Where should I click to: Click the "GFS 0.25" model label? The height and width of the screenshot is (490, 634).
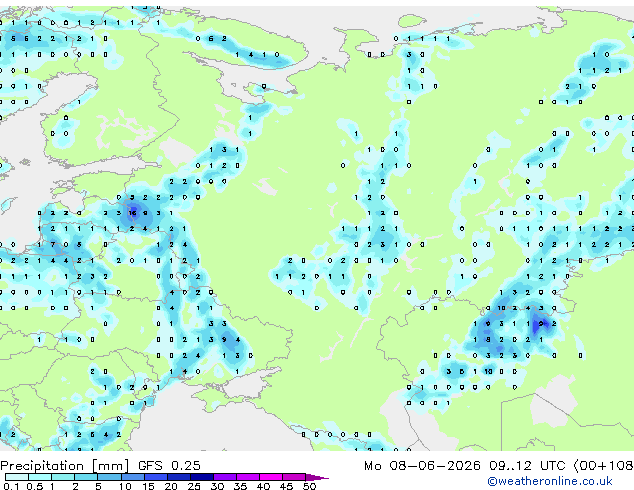(x=169, y=466)
